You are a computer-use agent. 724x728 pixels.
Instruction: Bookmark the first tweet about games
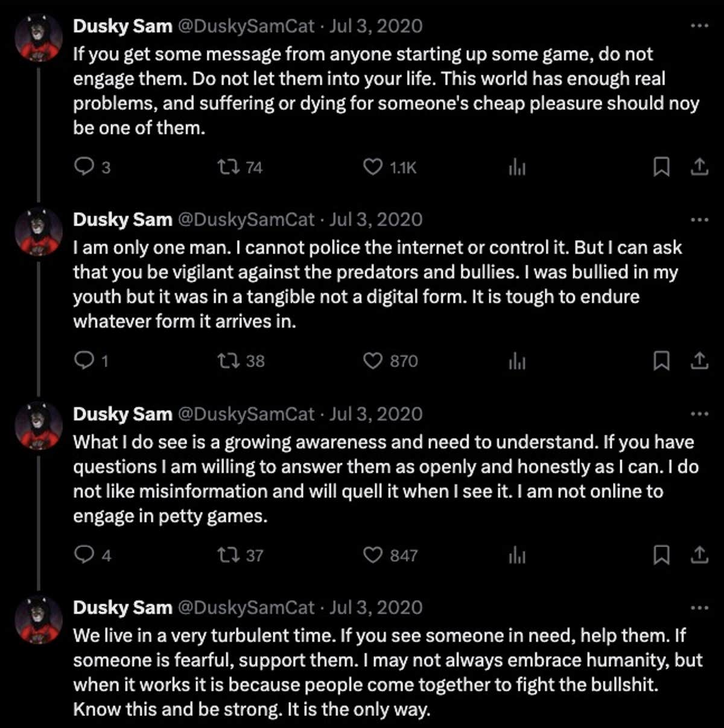(661, 166)
